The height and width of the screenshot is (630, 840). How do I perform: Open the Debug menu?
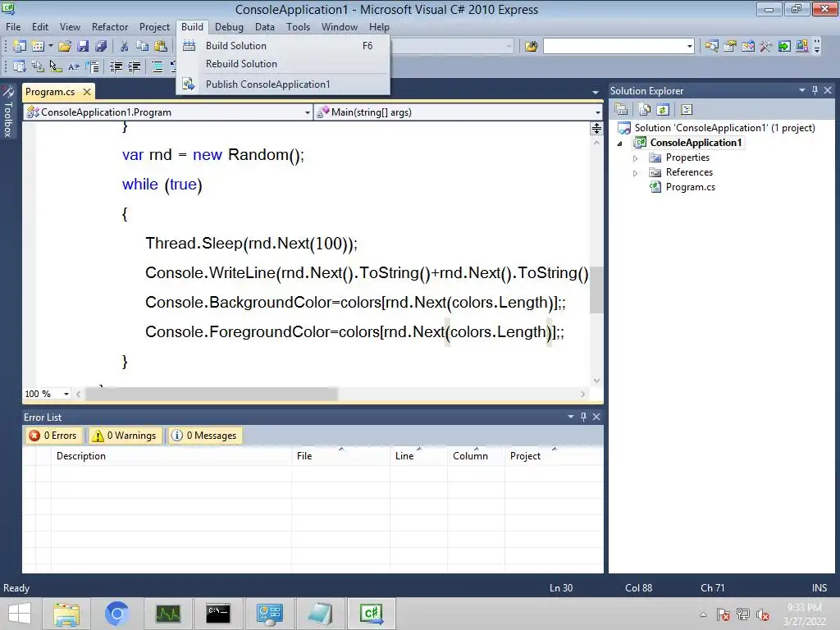(x=230, y=27)
